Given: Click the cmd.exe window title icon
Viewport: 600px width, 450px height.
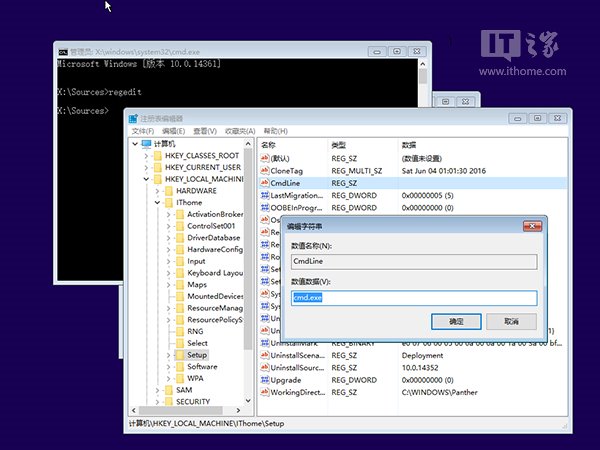Looking at the screenshot, I should click(63, 53).
